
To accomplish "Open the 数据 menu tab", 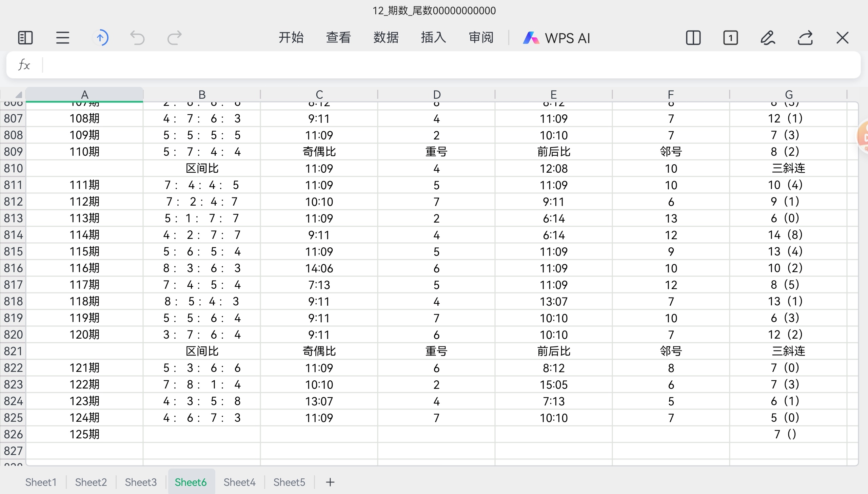I will point(386,38).
